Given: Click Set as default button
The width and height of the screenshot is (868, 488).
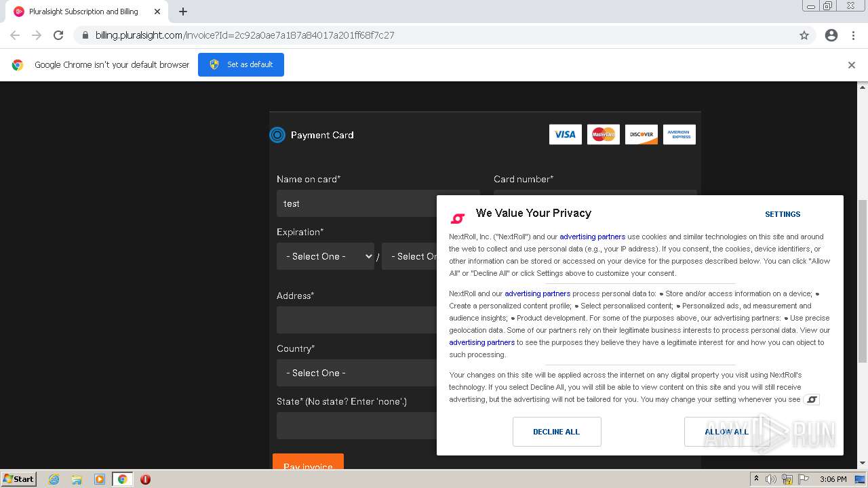Looking at the screenshot, I should (x=241, y=64).
